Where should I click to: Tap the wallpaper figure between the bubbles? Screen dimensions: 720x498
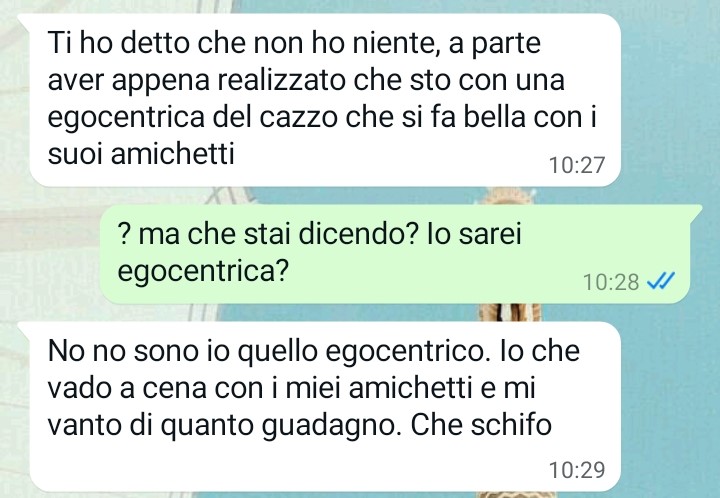[x=509, y=312]
